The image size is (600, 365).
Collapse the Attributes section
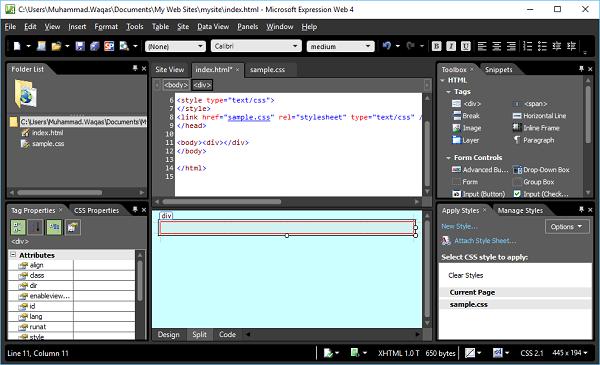13,255
